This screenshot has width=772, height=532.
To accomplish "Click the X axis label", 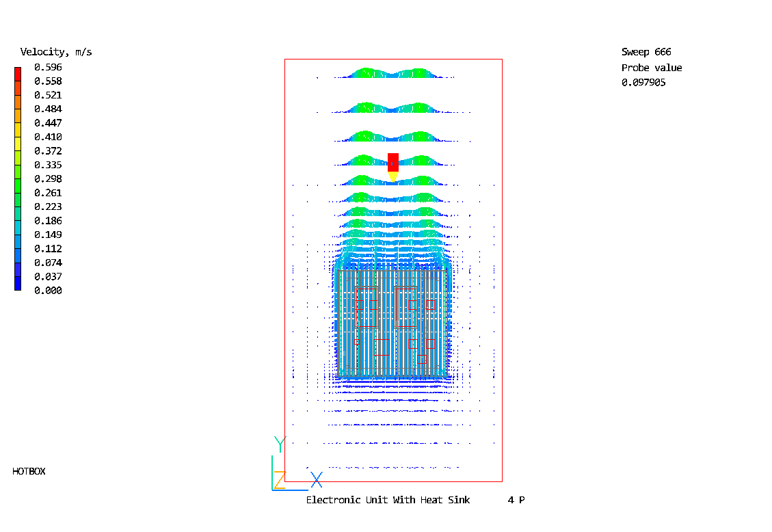I will coord(316,479).
